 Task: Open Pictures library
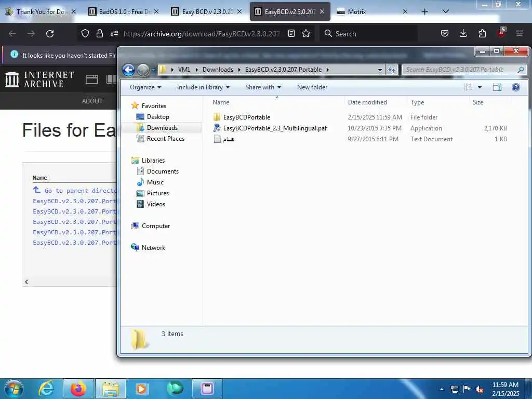(158, 193)
